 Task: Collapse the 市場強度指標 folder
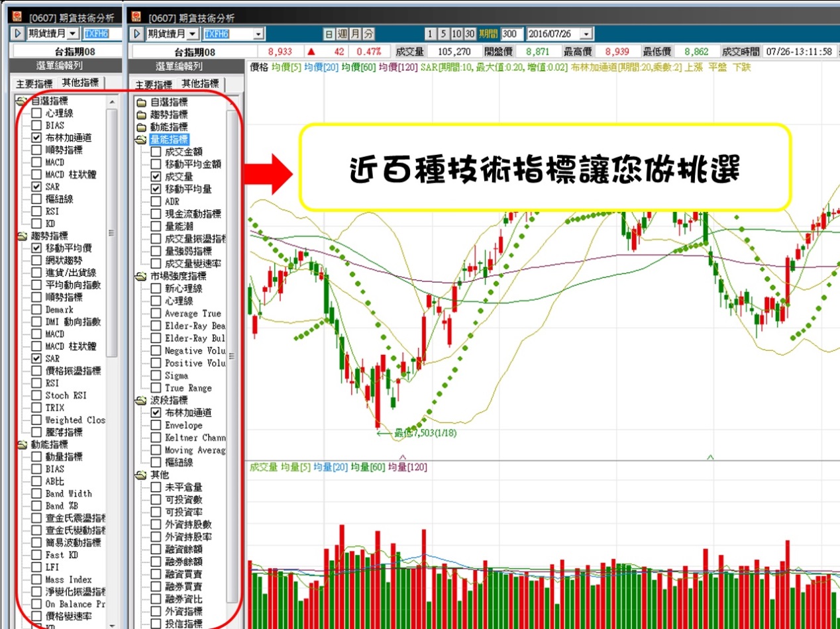[x=141, y=276]
